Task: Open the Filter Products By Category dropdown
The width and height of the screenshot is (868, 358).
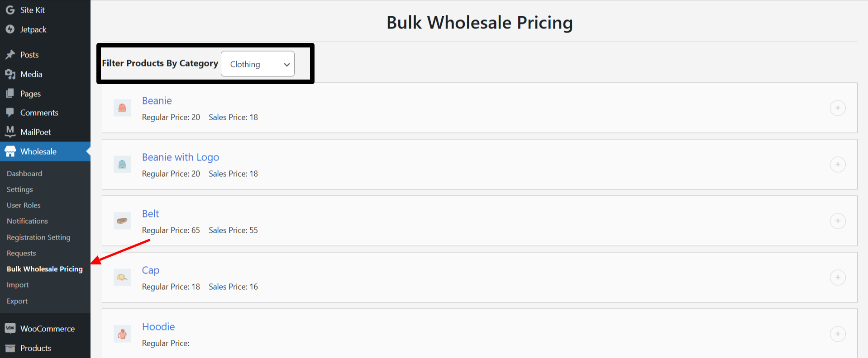Action: coord(258,64)
